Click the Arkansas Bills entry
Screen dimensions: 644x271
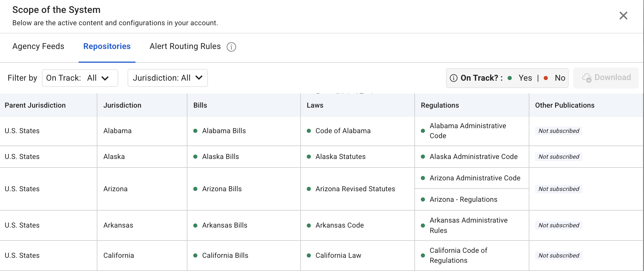tap(225, 225)
